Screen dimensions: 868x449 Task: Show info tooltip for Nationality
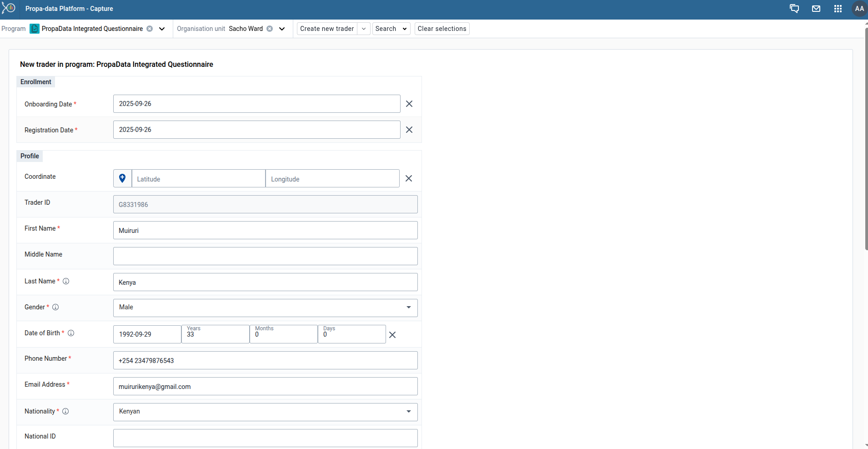[x=65, y=411]
